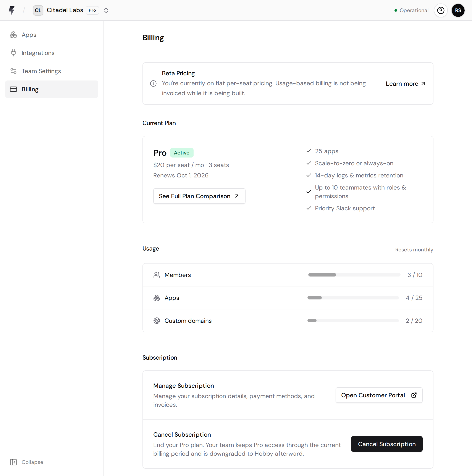Click the Beta Pricing info icon
The height and width of the screenshot is (476, 472).
(153, 84)
